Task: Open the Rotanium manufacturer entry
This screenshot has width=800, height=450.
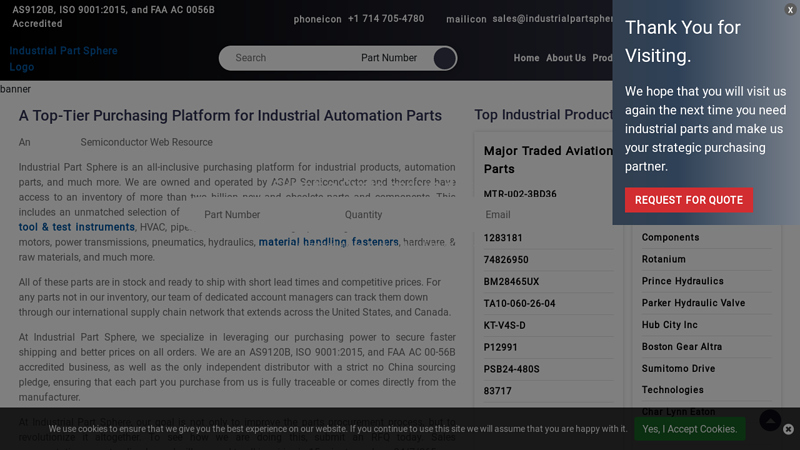Action: (x=663, y=259)
